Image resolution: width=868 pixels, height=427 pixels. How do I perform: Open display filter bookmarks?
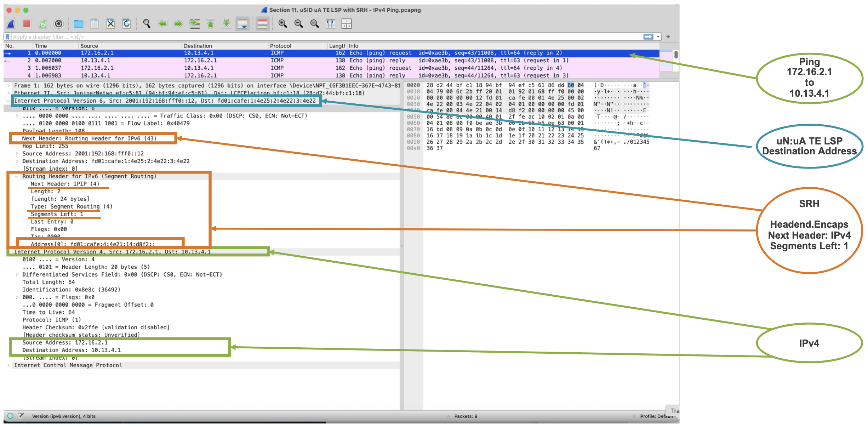tap(7, 37)
